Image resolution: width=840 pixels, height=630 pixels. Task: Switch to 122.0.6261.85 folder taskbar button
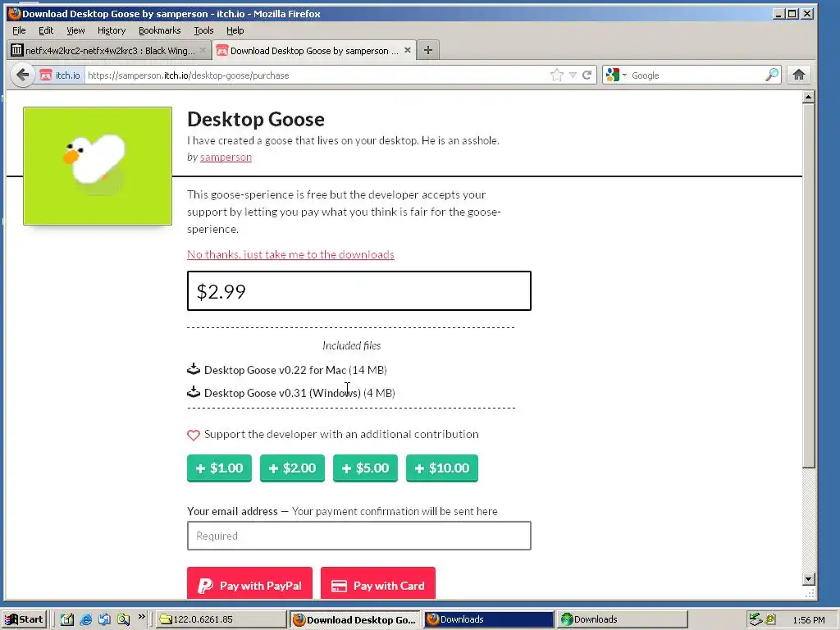tap(221, 619)
